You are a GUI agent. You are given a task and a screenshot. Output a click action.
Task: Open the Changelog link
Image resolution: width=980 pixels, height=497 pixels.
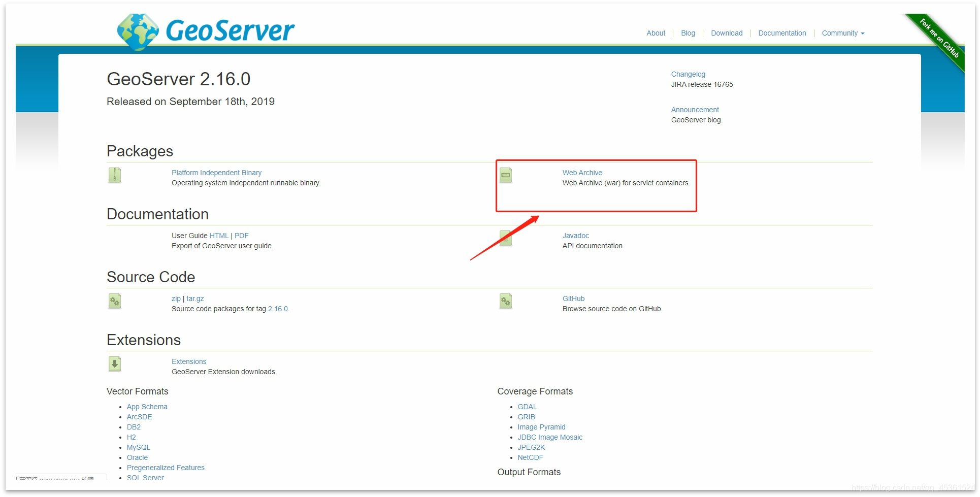tap(688, 74)
